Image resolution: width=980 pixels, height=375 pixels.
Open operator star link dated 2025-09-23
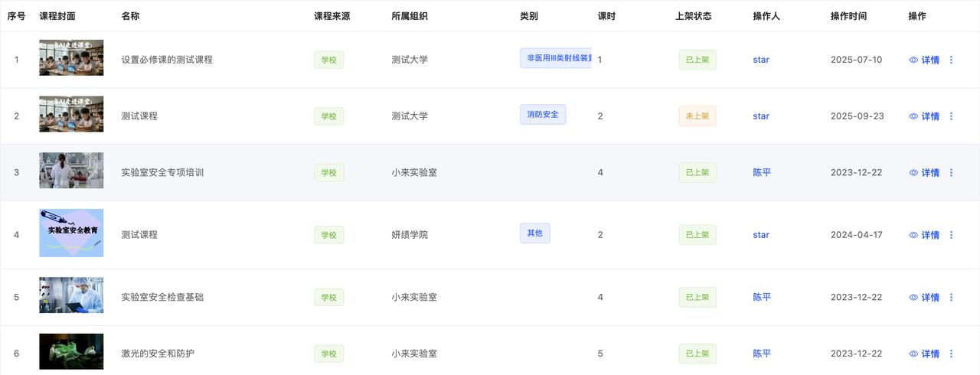click(x=761, y=116)
